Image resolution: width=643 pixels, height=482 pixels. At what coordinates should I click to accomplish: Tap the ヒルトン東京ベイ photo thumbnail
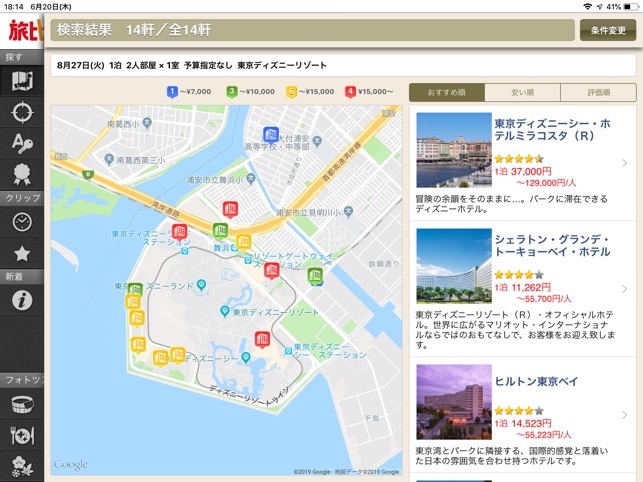click(454, 402)
